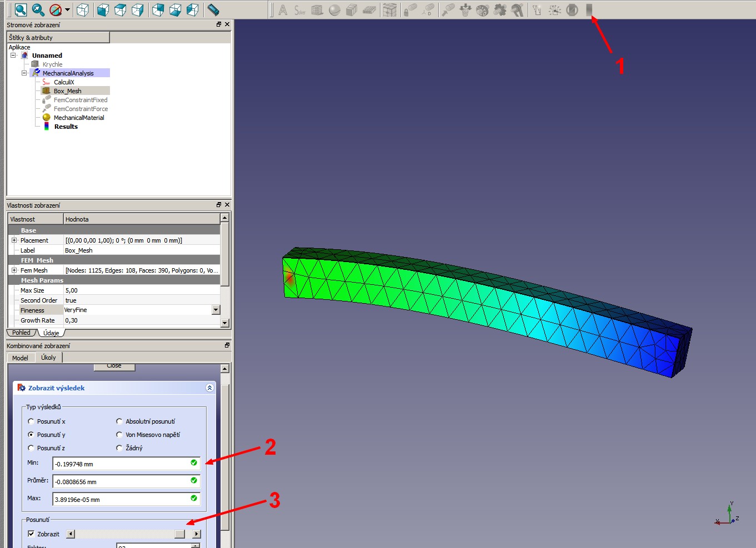Screen dimensions: 756x548
Task: Click the material sphere toolbar icon
Action: click(334, 10)
